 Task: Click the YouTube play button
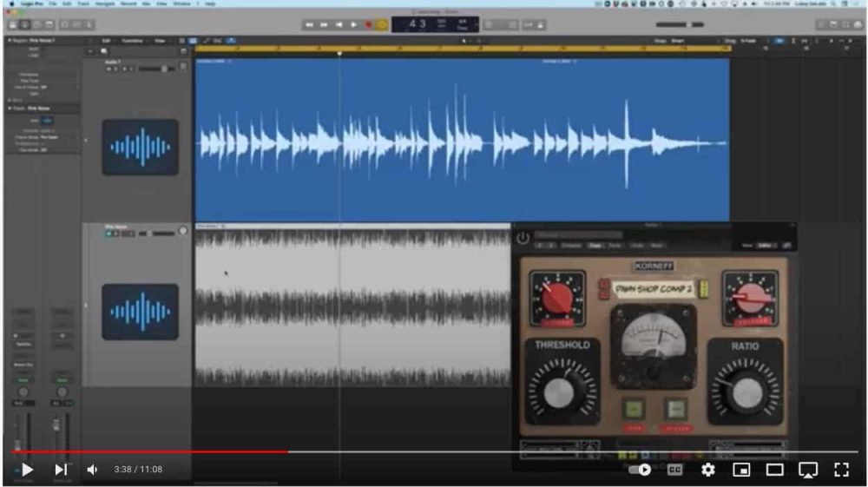point(27,470)
